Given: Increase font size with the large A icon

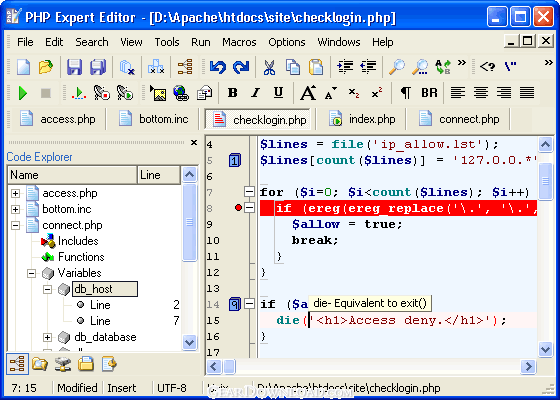Looking at the screenshot, I should 308,93.
